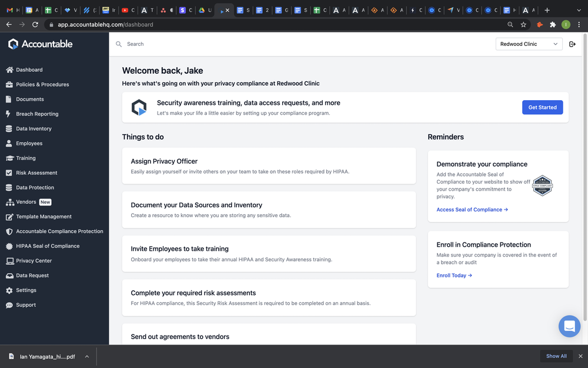Click the Settings gear icon in sidebar
588x368 pixels.
9,290
